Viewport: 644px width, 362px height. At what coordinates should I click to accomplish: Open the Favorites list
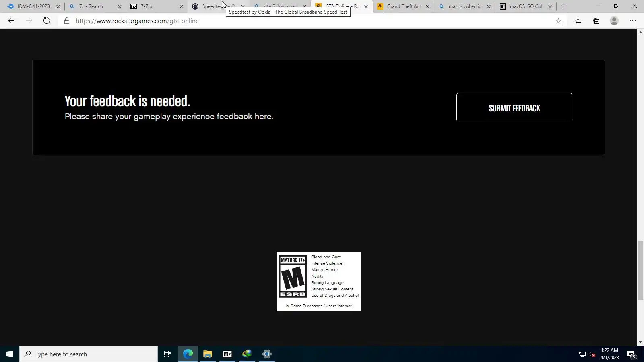[x=578, y=21]
